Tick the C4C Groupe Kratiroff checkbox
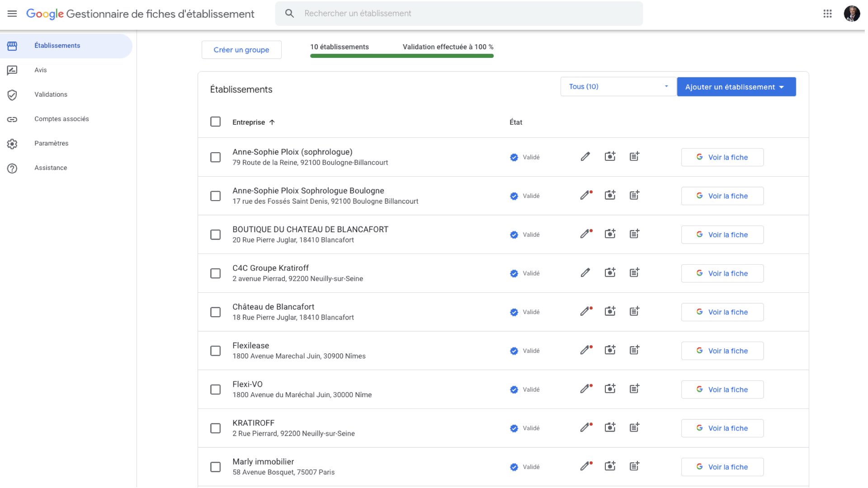868x488 pixels. click(216, 273)
